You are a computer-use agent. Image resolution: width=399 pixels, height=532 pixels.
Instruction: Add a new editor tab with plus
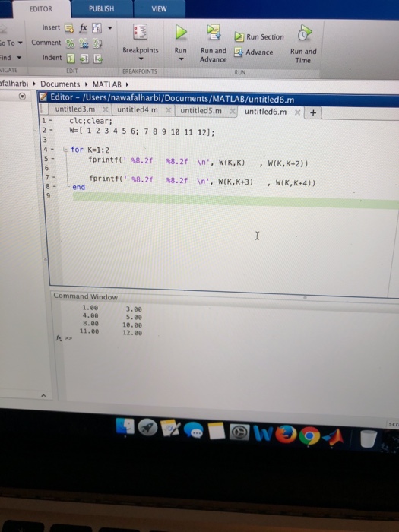point(313,113)
